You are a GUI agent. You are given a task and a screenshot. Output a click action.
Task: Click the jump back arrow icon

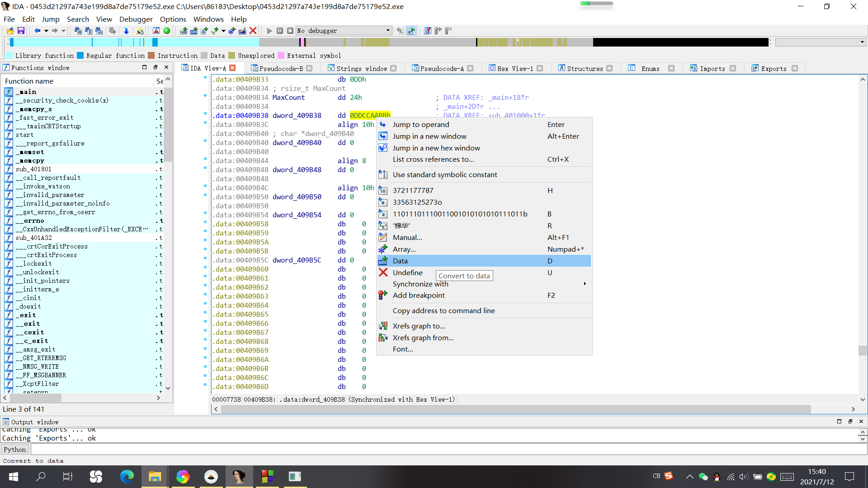(37, 31)
